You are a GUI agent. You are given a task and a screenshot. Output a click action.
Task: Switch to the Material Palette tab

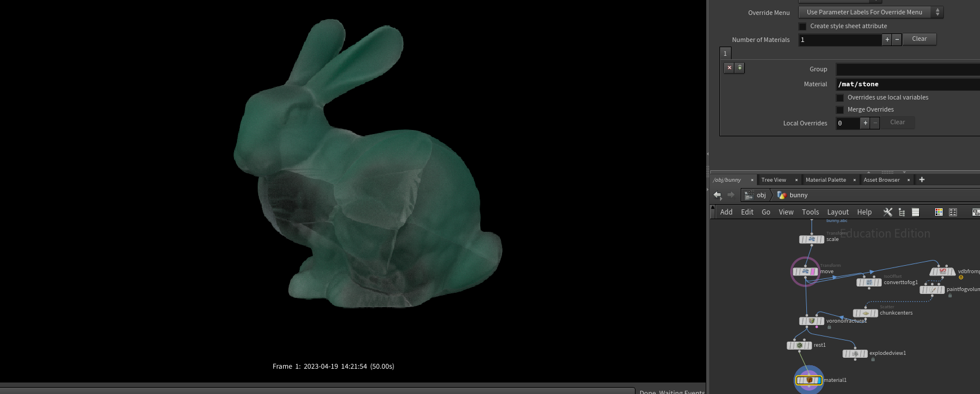tap(826, 180)
